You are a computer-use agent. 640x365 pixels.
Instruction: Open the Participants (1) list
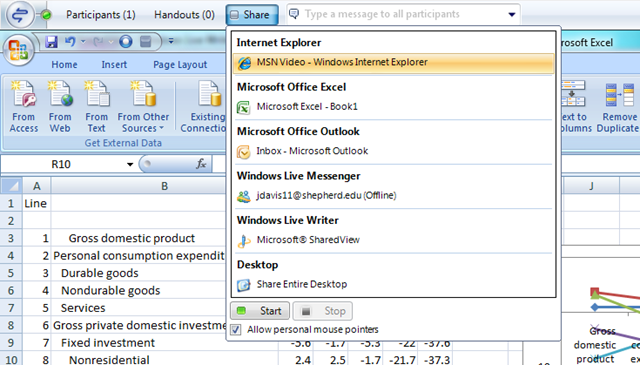click(x=100, y=15)
